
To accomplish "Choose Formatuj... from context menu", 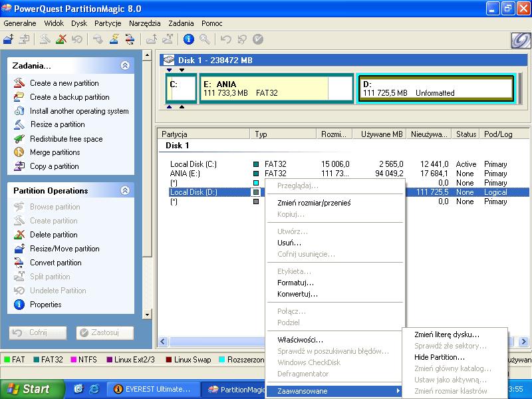I will [x=335, y=283].
